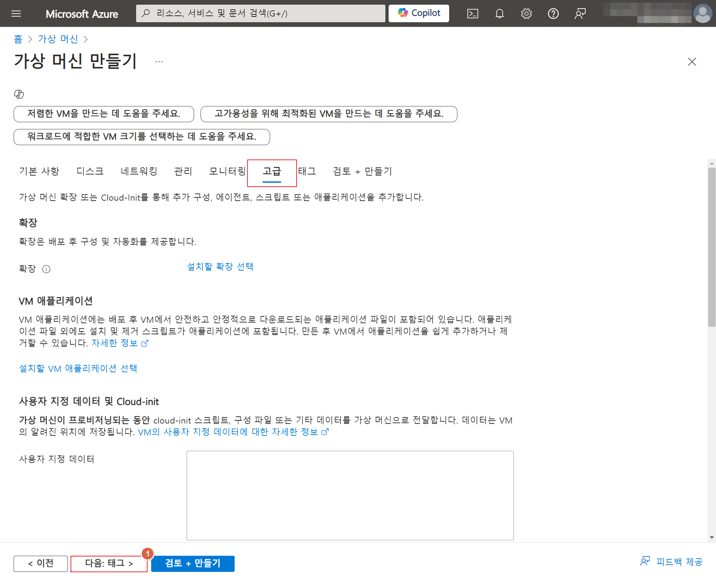Click the 다음: 태그 button
This screenshot has width=716, height=588.
point(109,563)
